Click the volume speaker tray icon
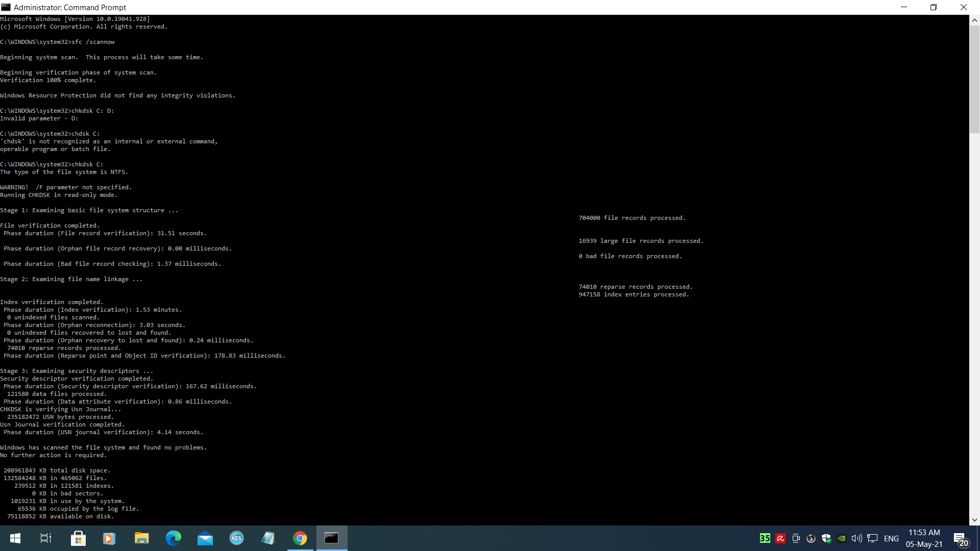 click(x=856, y=538)
